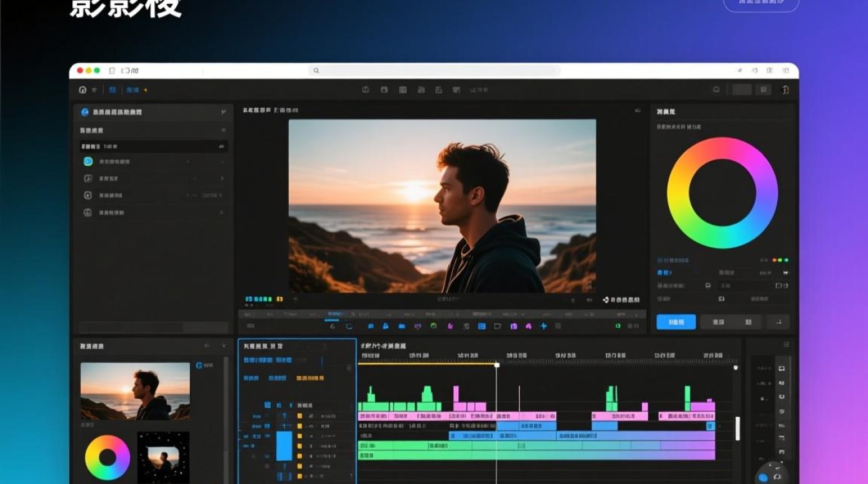Toggle the yellow marker on the first track row
The width and height of the screenshot is (868, 484).
click(x=299, y=405)
